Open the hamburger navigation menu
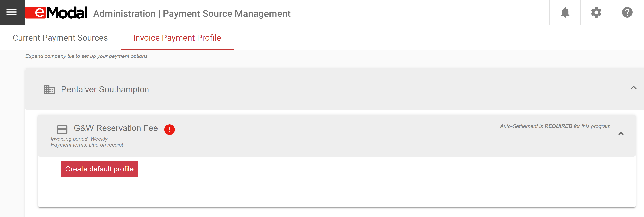Image resolution: width=644 pixels, height=217 pixels. [12, 12]
